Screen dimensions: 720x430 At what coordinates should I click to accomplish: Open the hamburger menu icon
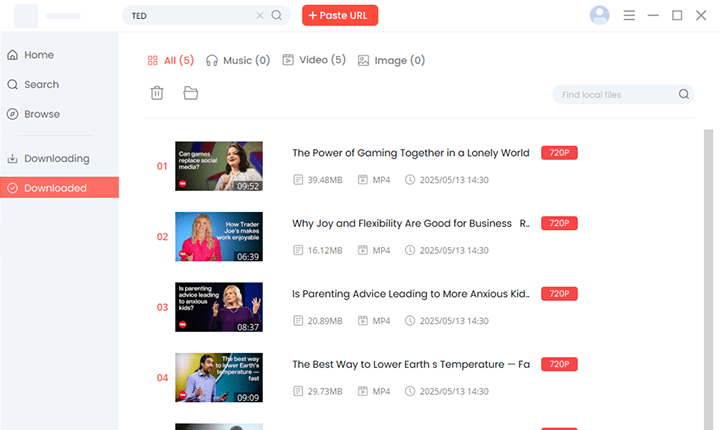point(629,16)
